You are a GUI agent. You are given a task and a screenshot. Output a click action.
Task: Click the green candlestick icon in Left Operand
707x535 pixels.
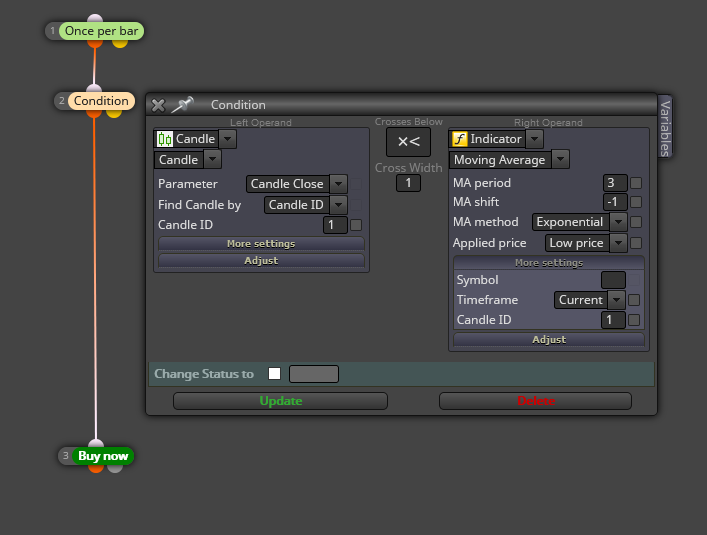(165, 139)
